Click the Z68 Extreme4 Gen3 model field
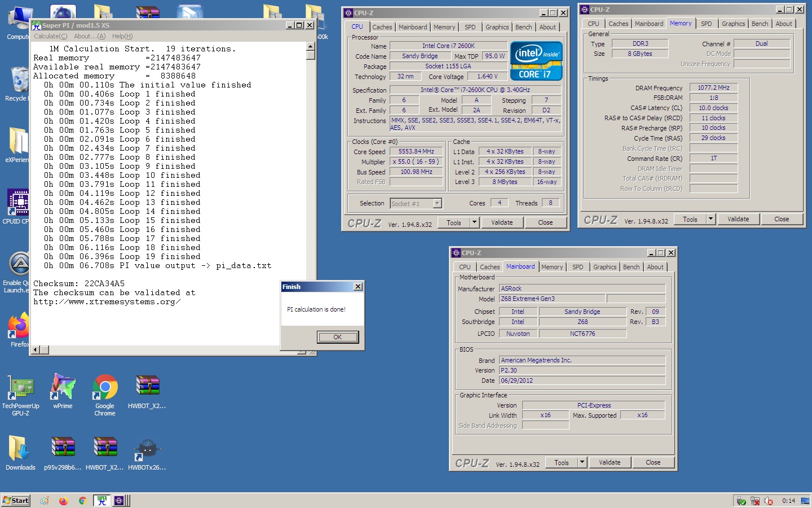Image resolution: width=812 pixels, height=508 pixels. [x=552, y=299]
